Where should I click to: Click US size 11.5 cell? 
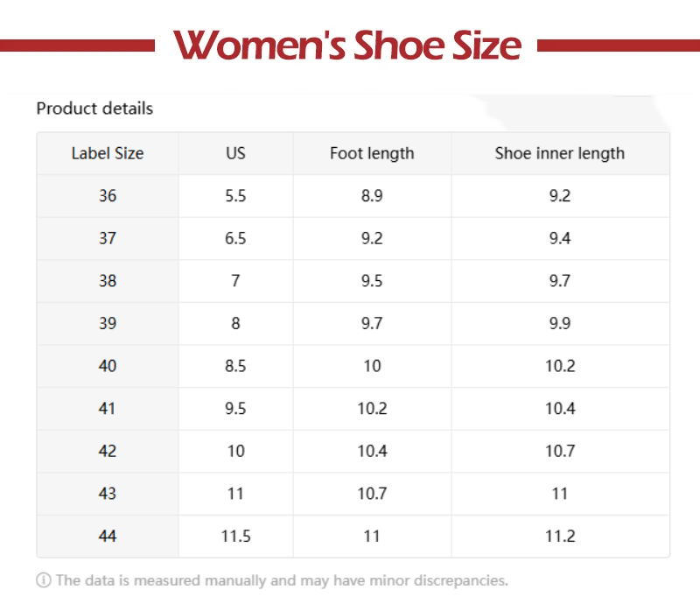pos(235,536)
